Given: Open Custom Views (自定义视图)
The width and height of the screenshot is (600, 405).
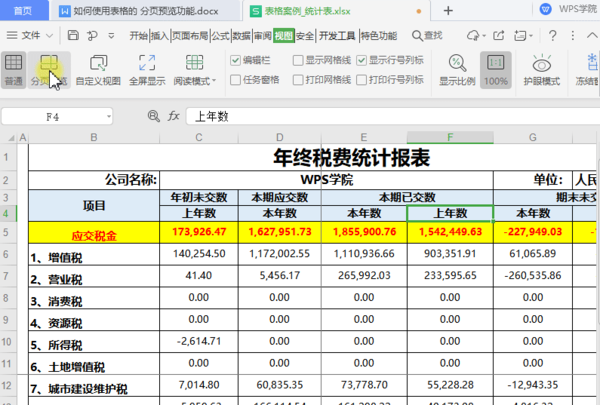Looking at the screenshot, I should point(98,70).
